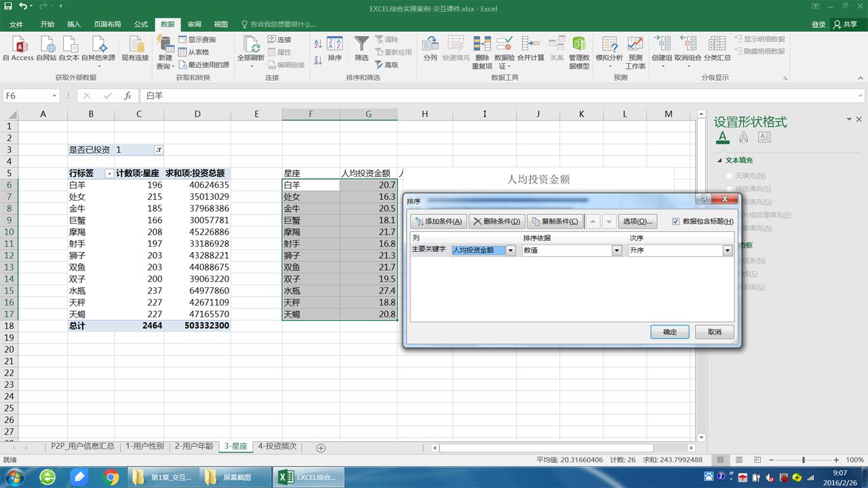Screen dimensions: 868x488
Task: Click the insert function fx icon
Action: (127, 96)
